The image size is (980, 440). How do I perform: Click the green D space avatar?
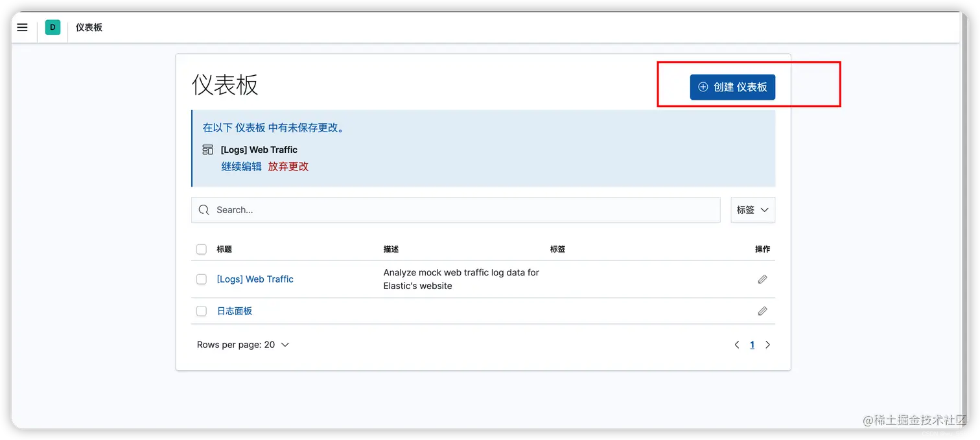(52, 27)
